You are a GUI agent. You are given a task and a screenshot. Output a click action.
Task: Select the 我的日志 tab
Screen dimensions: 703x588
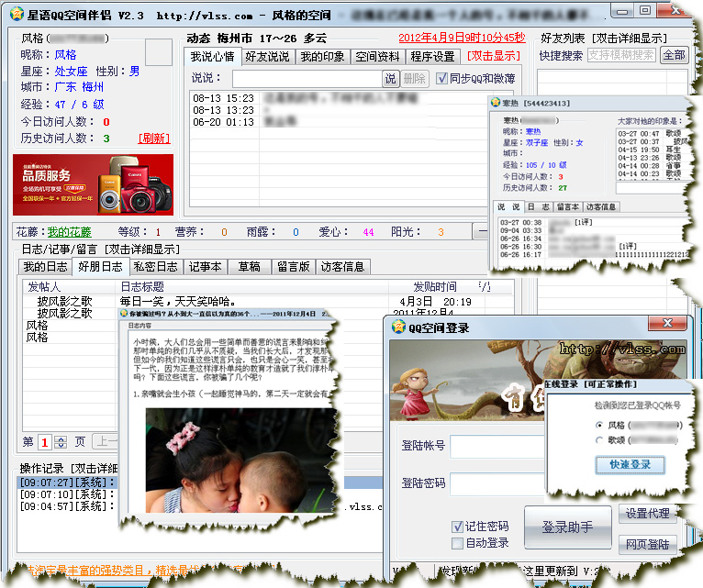[45, 267]
